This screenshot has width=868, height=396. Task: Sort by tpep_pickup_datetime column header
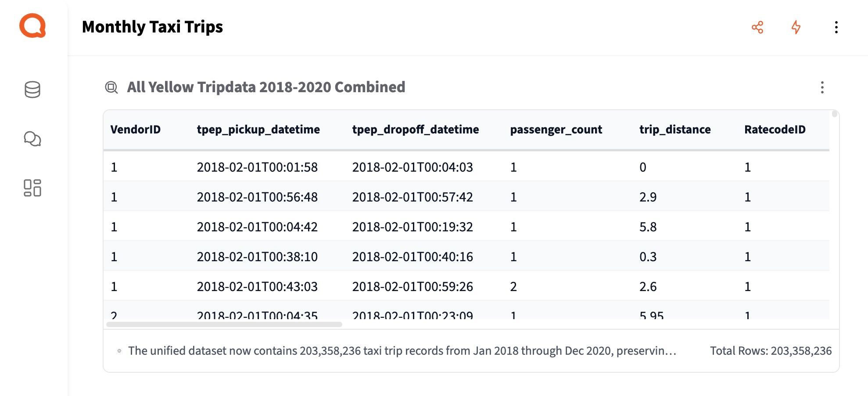pyautogui.click(x=258, y=130)
